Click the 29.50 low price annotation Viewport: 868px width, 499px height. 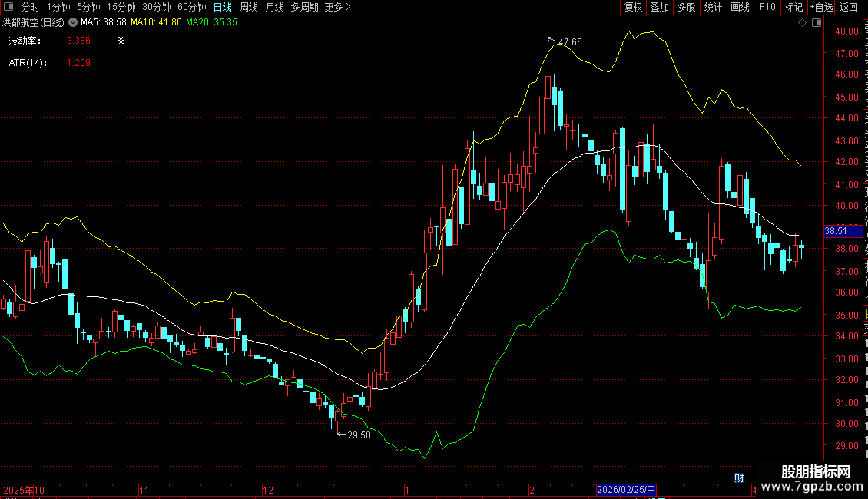[x=359, y=435]
